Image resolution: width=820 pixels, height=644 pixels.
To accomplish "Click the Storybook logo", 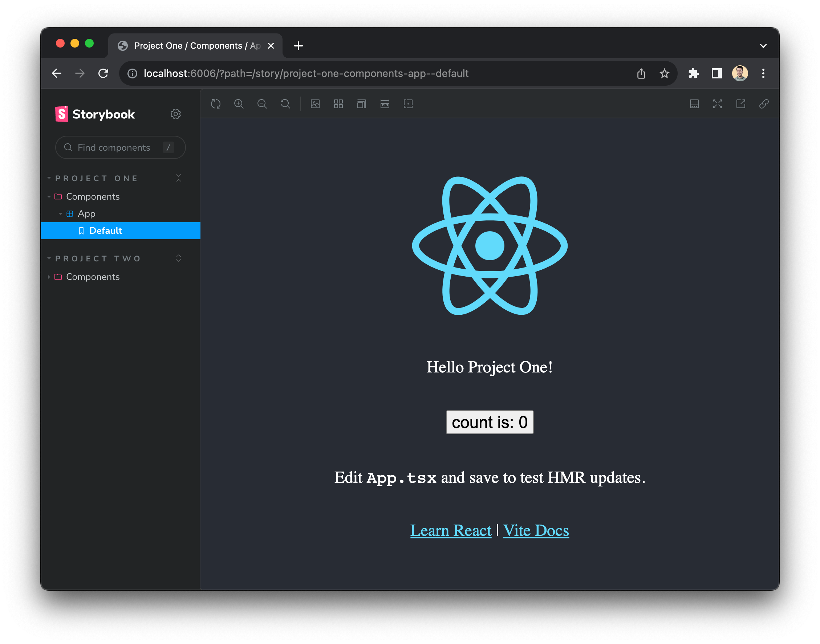I will click(x=95, y=114).
